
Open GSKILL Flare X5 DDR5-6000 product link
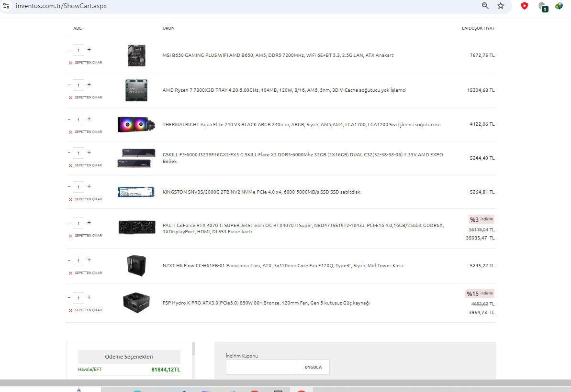point(302,158)
